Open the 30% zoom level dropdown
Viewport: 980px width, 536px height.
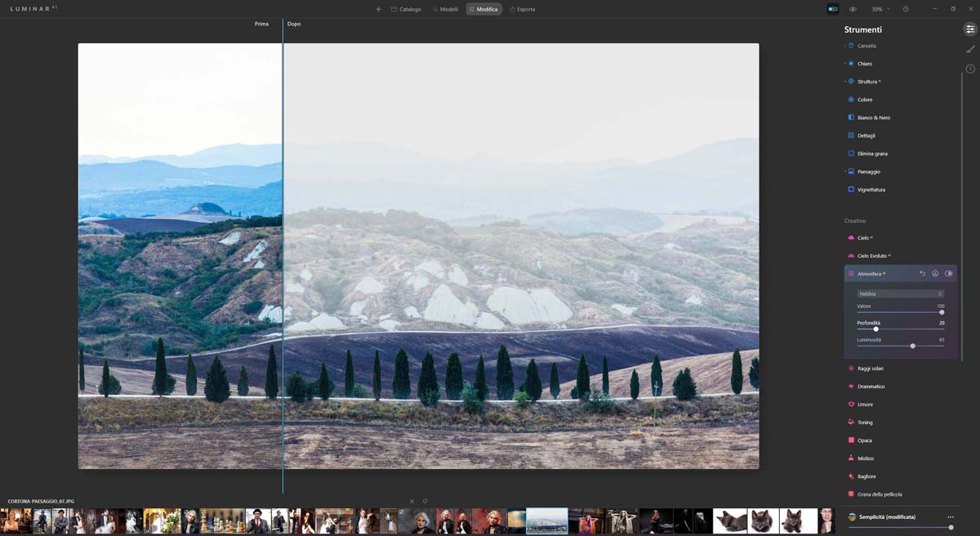pos(880,9)
